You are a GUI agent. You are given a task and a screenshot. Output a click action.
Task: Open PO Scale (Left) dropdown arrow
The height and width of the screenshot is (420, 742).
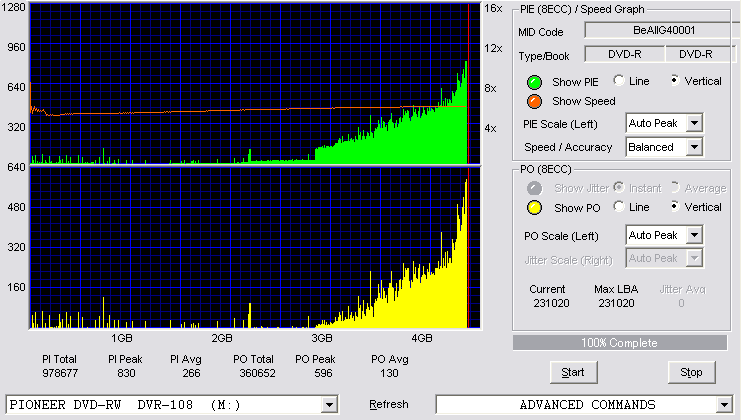point(694,235)
